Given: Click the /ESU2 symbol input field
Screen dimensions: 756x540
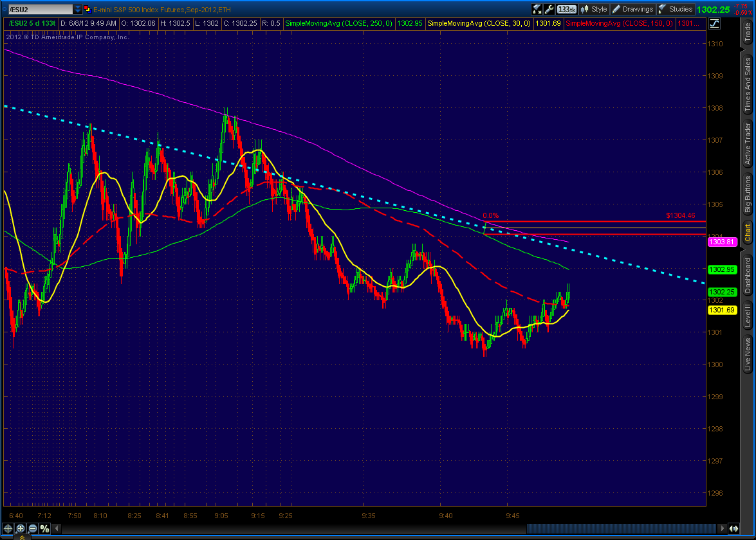Looking at the screenshot, I should pos(41,9).
